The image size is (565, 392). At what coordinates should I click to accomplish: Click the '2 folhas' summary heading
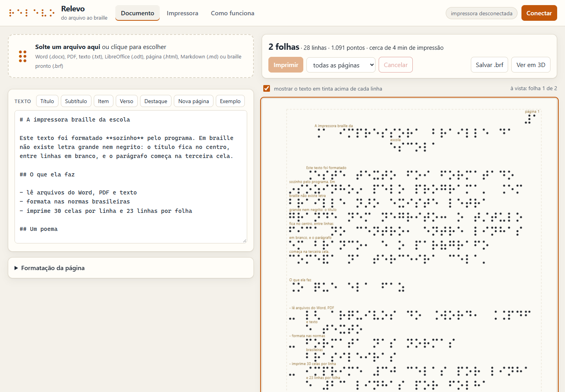pyautogui.click(x=284, y=47)
